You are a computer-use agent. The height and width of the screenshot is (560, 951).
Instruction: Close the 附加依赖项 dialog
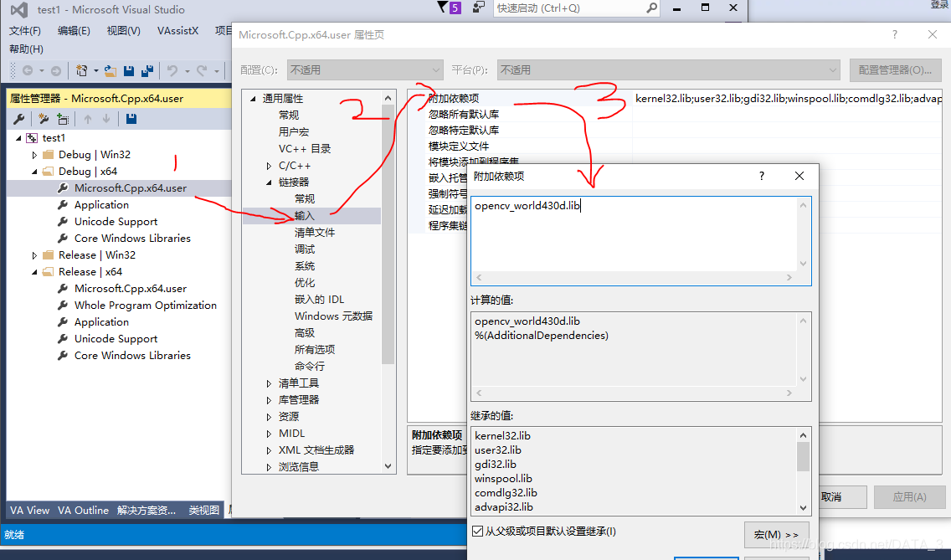[x=799, y=176]
